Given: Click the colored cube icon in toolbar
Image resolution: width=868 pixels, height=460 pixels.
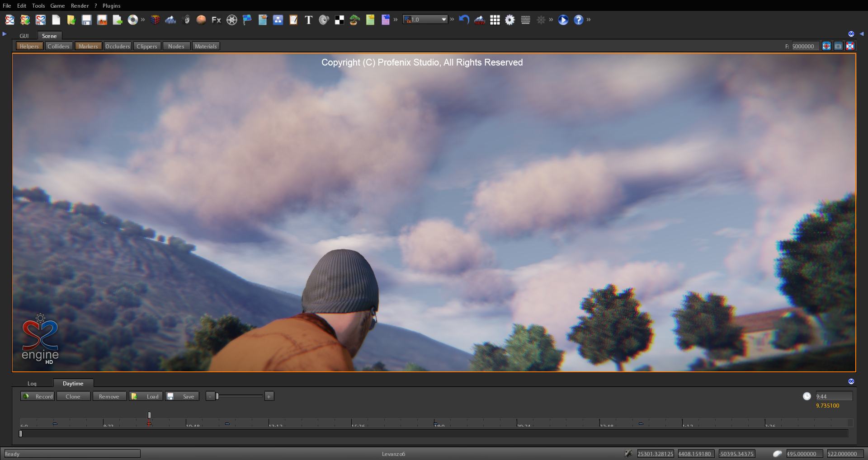Looking at the screenshot, I should [x=155, y=20].
